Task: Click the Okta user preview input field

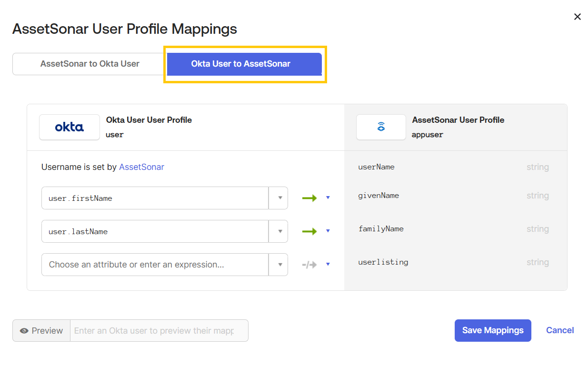Action: [x=159, y=331]
